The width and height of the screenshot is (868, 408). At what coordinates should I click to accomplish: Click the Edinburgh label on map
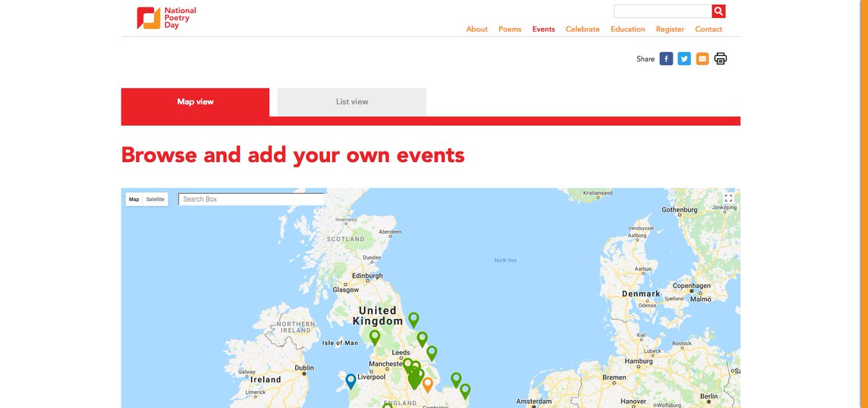367,276
